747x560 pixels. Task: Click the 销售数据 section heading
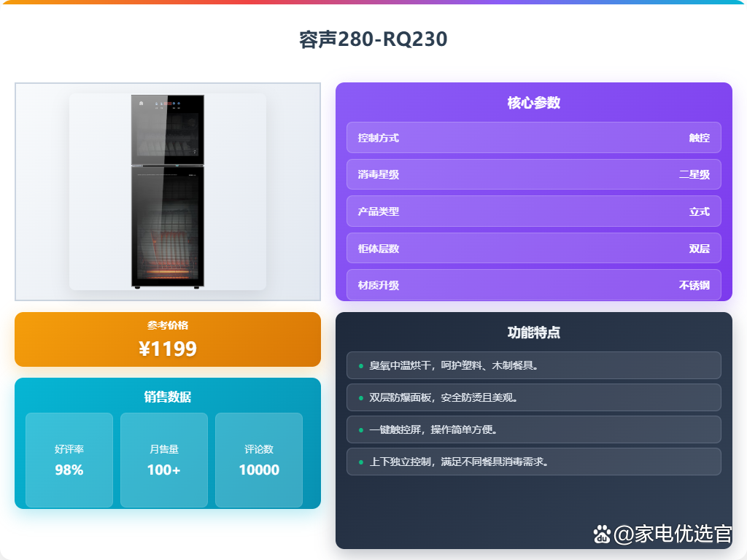coord(168,397)
